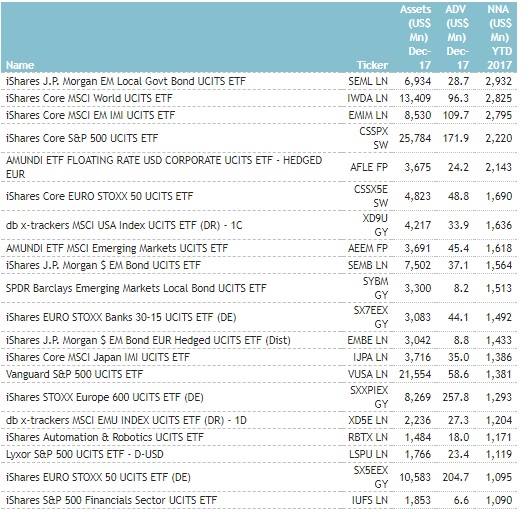This screenshot has width=527, height=513.
Task: Click the IUFS LN ticker cell
Action: click(370, 500)
